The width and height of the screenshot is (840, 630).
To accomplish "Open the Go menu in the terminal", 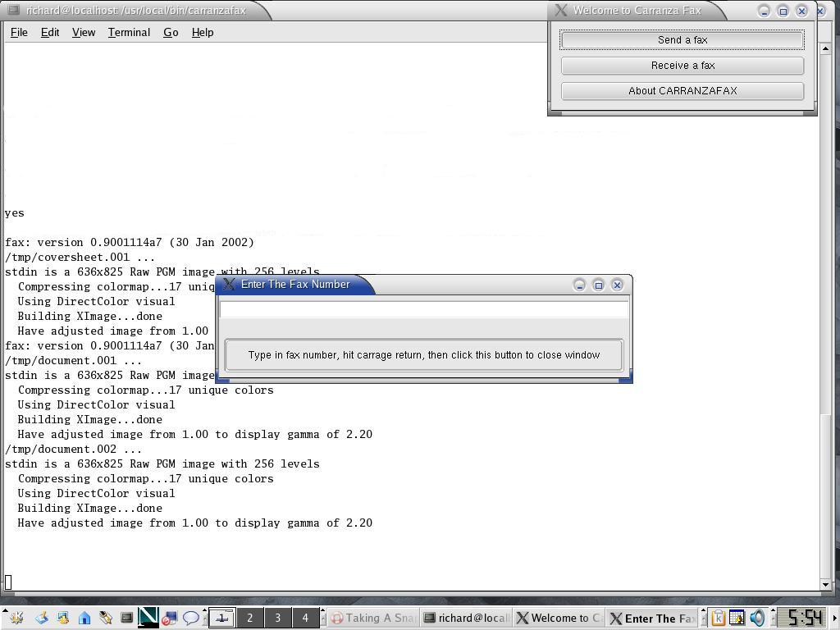I will pos(171,33).
